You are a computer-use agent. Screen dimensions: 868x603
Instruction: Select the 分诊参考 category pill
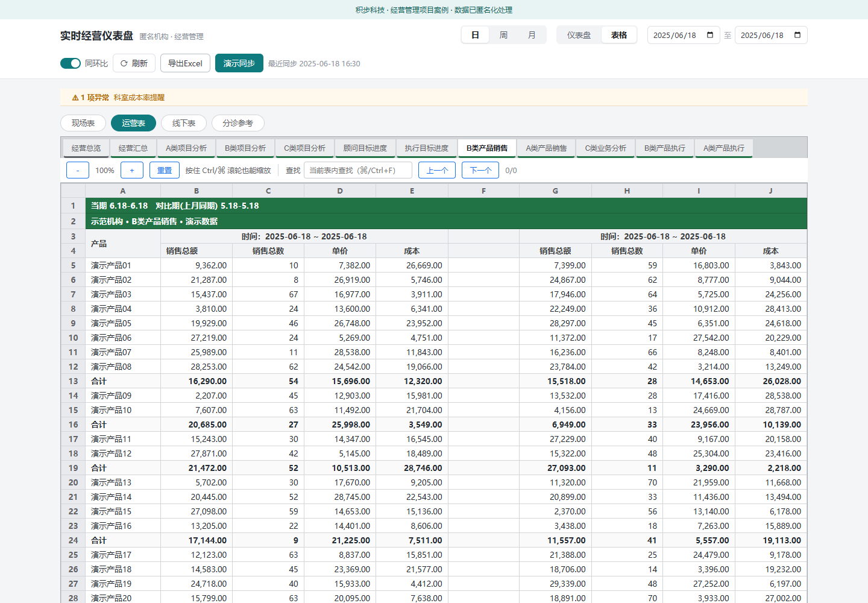tap(237, 123)
